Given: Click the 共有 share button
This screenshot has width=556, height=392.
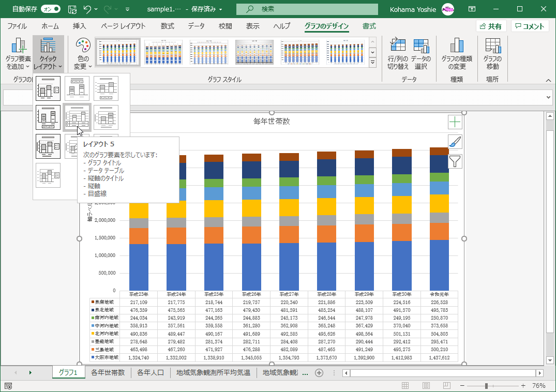Looking at the screenshot, I should [x=491, y=26].
